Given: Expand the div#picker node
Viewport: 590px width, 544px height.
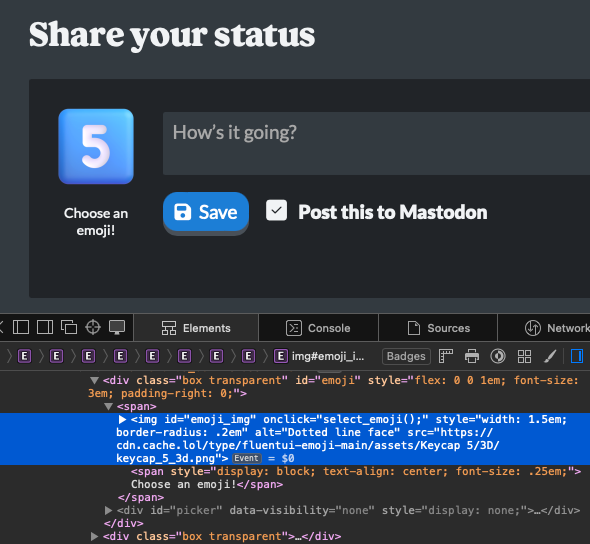Looking at the screenshot, I should pyautogui.click(x=108, y=511).
